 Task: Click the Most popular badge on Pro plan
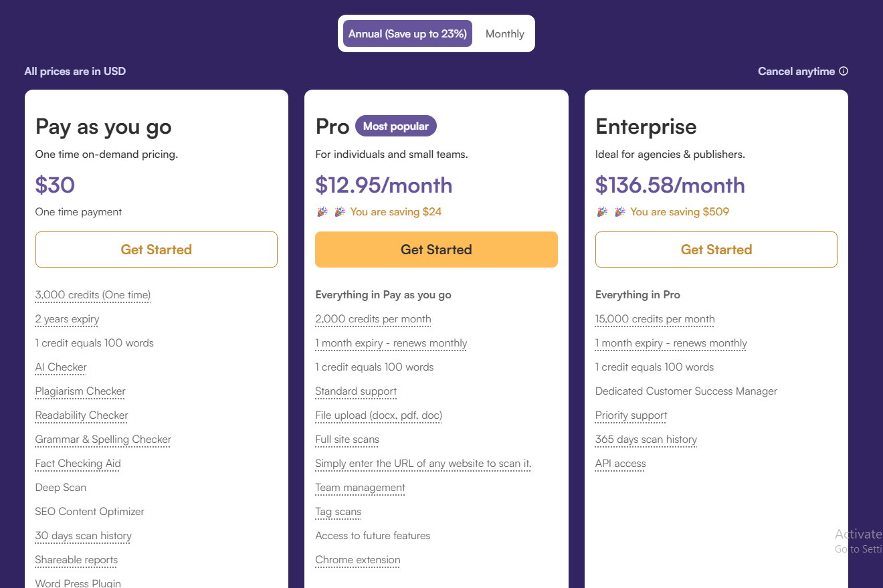(x=396, y=125)
